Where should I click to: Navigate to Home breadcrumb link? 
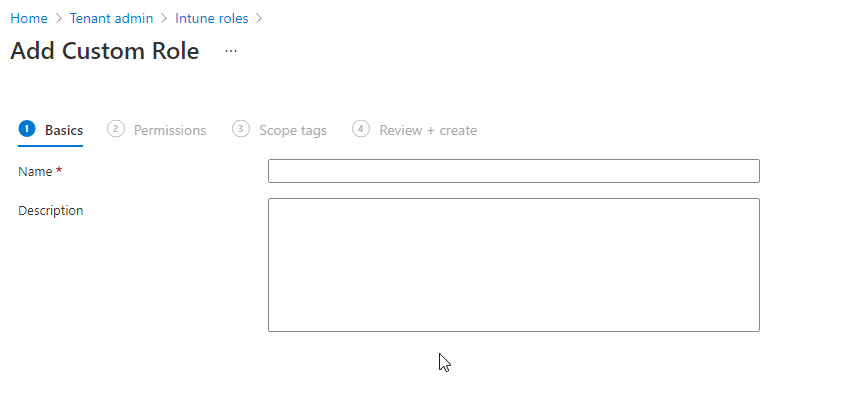pyautogui.click(x=29, y=19)
